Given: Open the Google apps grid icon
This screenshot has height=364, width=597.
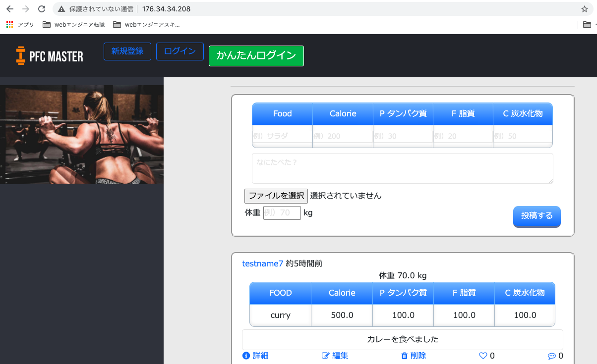Looking at the screenshot, I should click(9, 24).
